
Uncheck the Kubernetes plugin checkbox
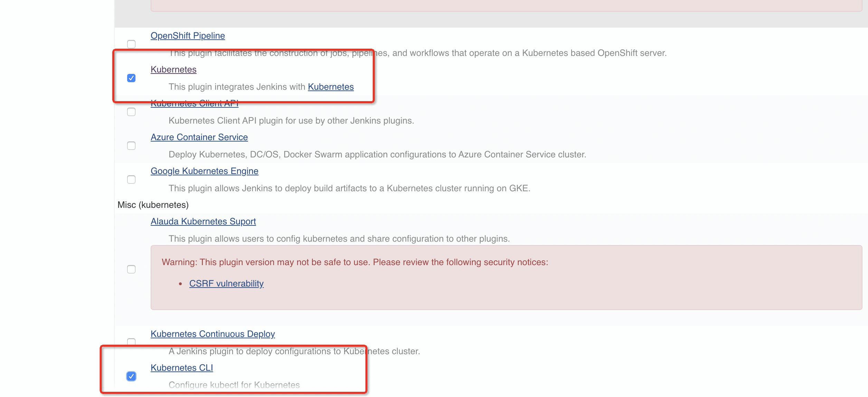click(x=131, y=78)
